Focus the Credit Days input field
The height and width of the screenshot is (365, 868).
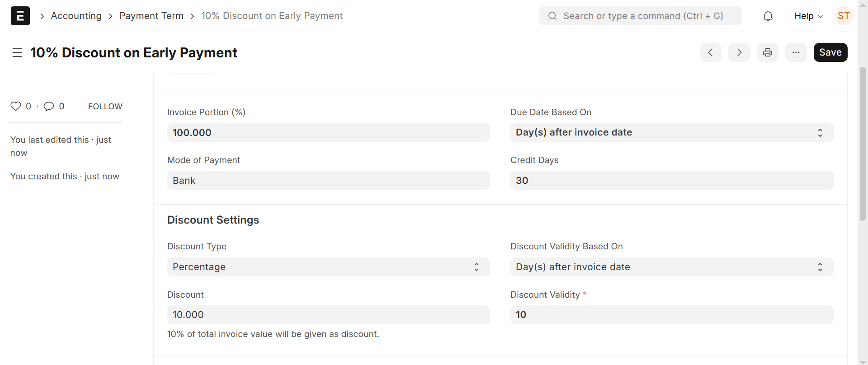[x=672, y=180]
